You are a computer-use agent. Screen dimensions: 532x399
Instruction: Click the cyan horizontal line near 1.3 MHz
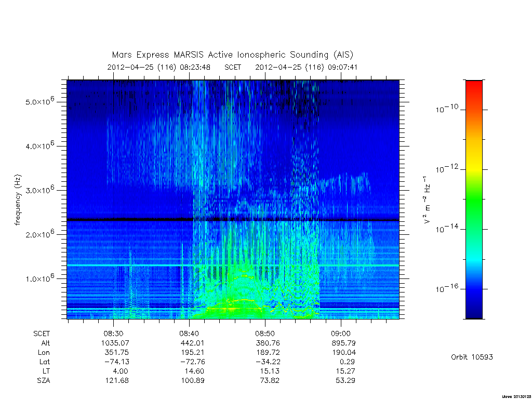pyautogui.click(x=233, y=265)
